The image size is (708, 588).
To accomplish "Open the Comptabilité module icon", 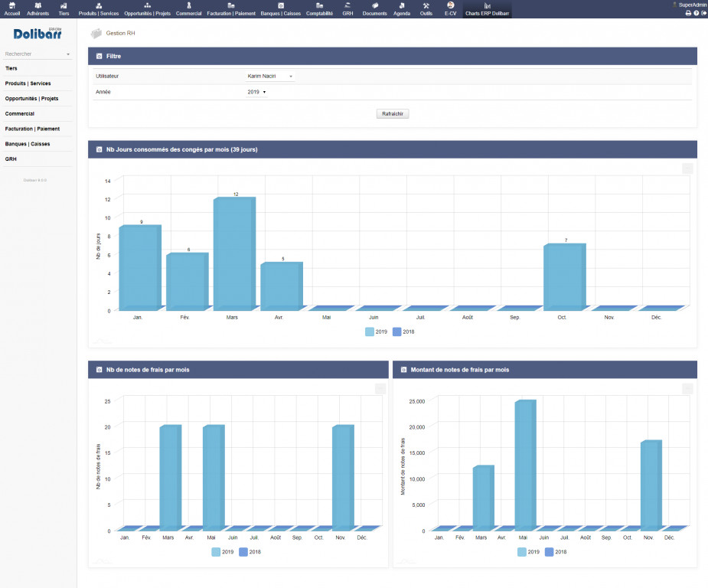I will click(319, 8).
